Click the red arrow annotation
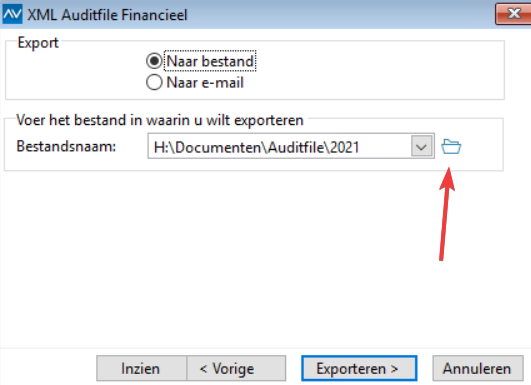 446,214
